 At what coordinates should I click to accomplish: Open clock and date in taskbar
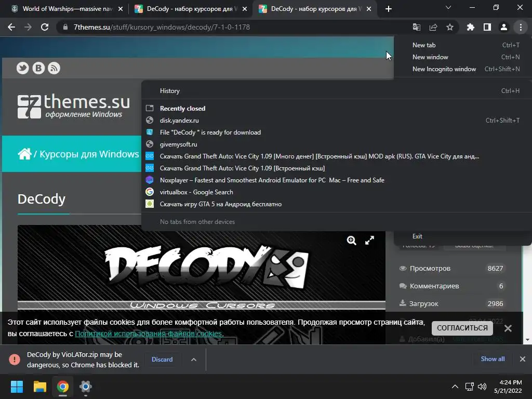(508, 387)
